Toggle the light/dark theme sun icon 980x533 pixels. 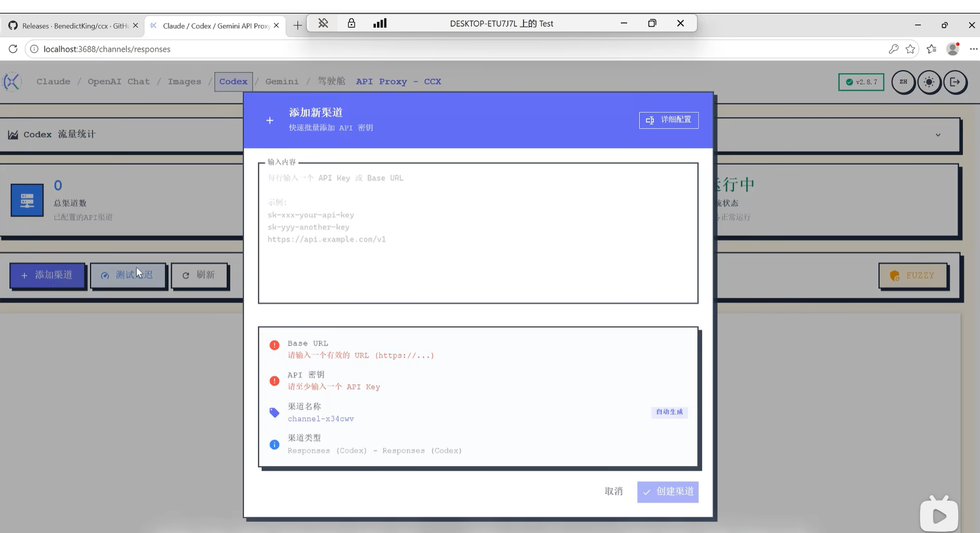(x=929, y=82)
